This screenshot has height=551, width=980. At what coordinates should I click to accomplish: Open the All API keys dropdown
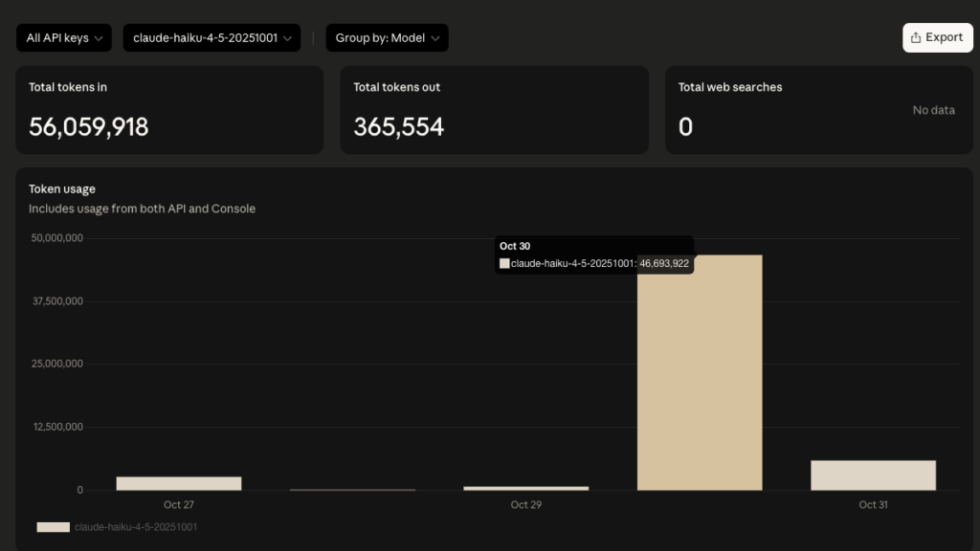click(x=63, y=38)
